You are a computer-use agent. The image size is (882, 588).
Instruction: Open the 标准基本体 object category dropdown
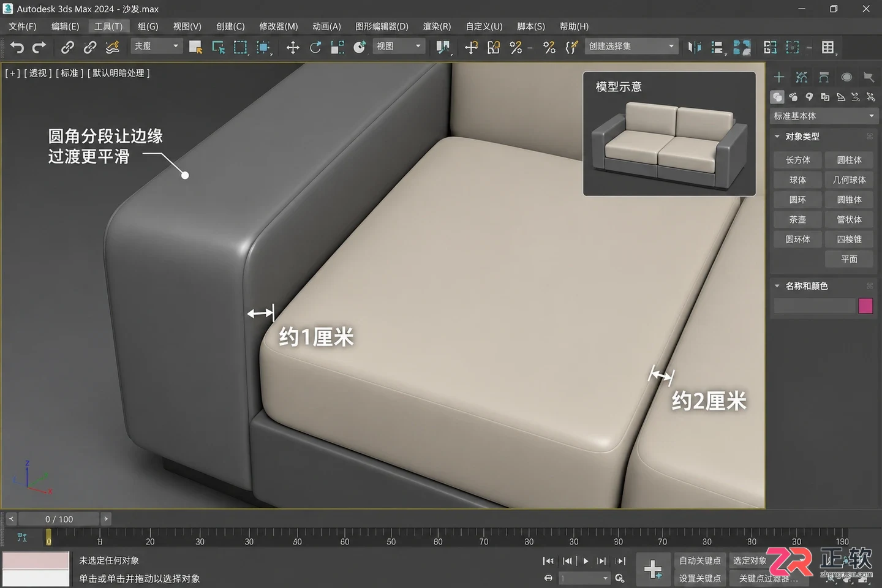coord(824,116)
